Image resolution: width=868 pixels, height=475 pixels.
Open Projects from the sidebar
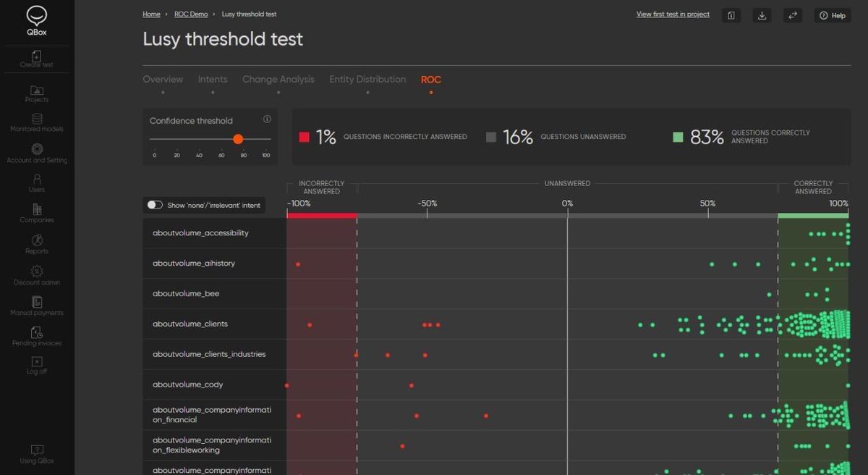coord(37,94)
